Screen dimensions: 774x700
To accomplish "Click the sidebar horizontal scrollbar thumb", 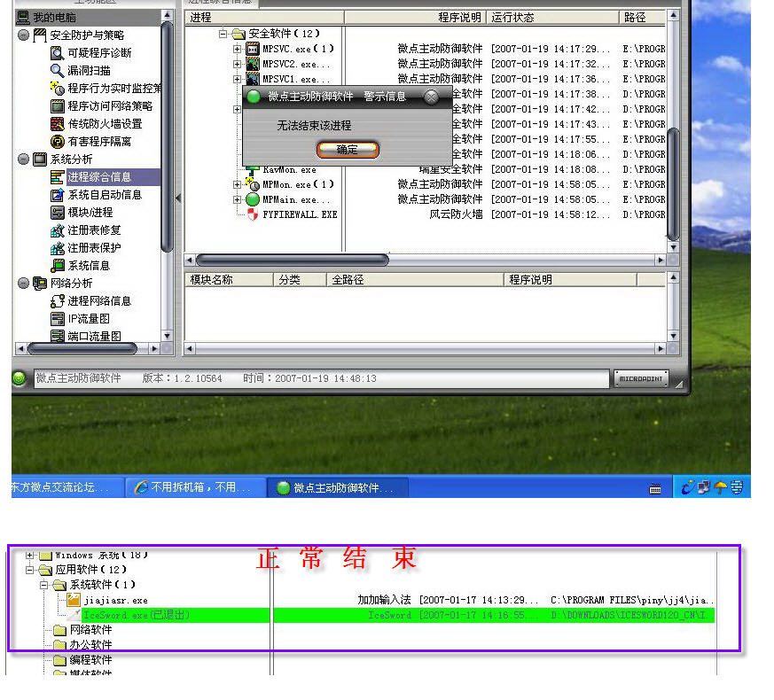I will [82, 349].
